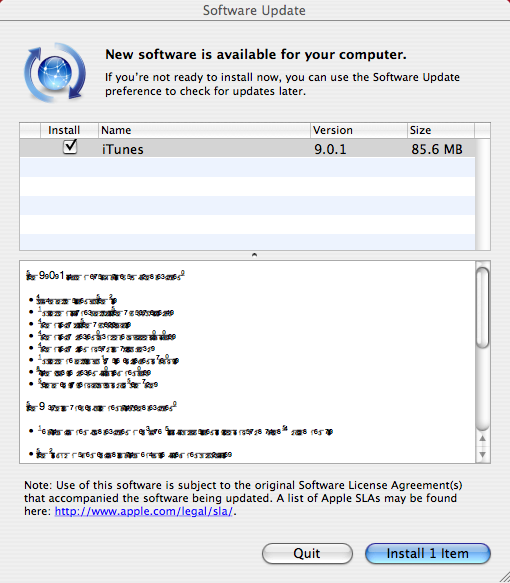This screenshot has height=583, width=510.
Task: Select the iTunes row name
Action: point(123,149)
